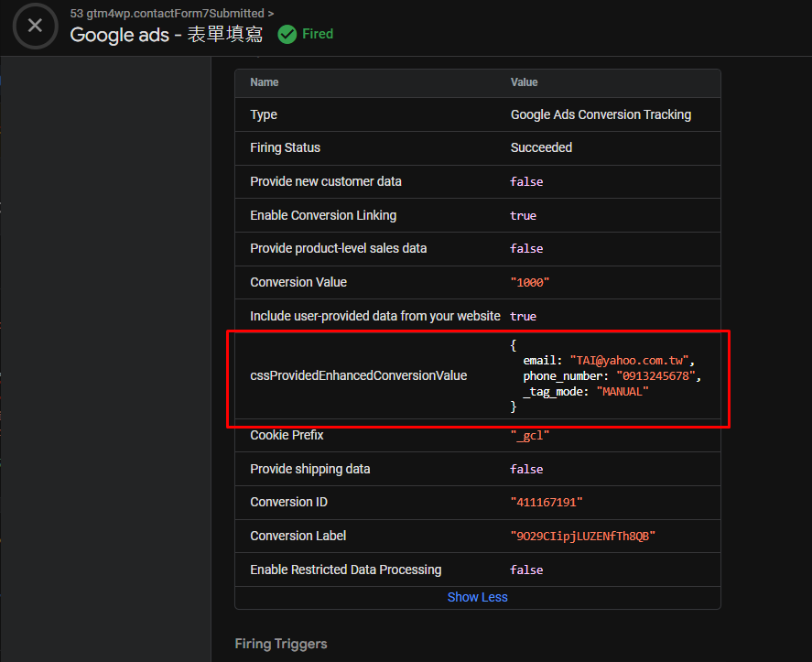Click the Conversion ID label
Image resolution: width=812 pixels, height=662 pixels.
pos(289,502)
